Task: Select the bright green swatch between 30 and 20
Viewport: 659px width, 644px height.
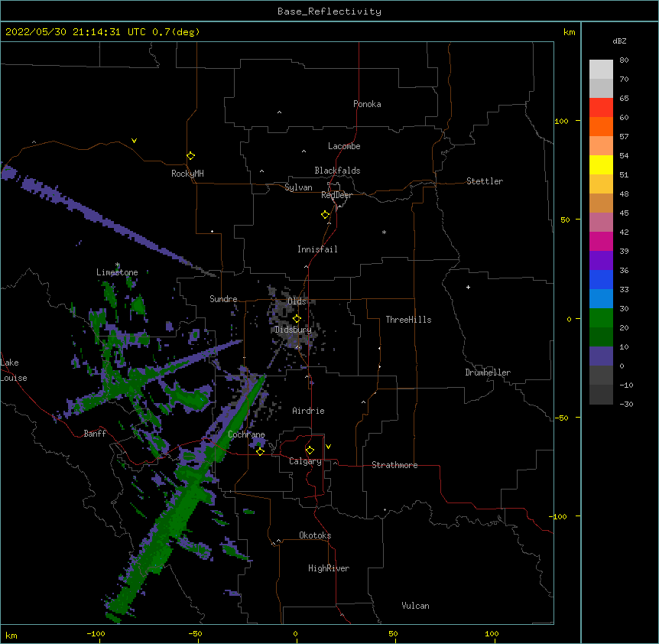Action: 601,318
